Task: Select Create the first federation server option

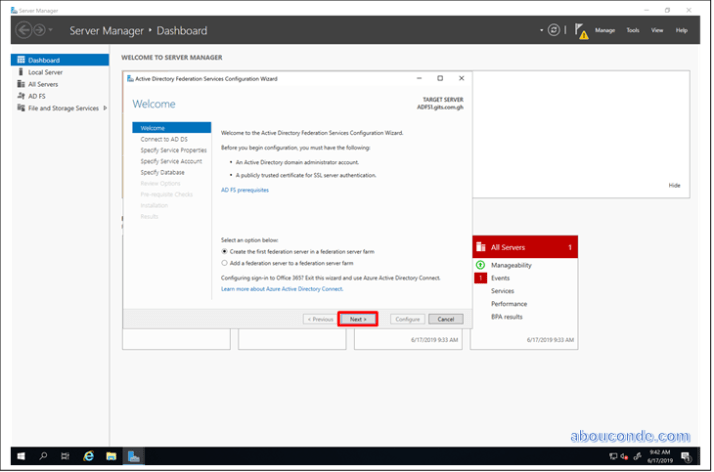Action: click(224, 251)
